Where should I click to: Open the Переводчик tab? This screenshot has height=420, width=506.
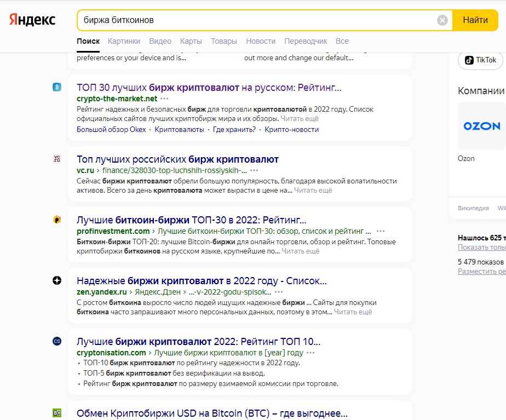click(306, 41)
